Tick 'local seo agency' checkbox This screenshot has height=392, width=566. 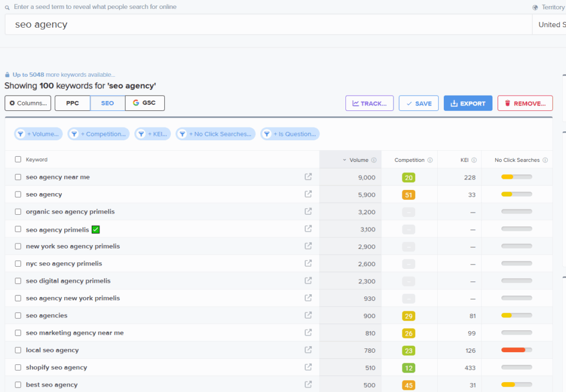(18, 350)
